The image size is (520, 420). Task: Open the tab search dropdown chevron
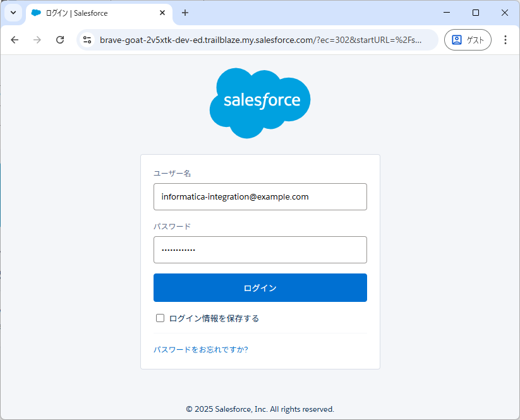tap(13, 13)
